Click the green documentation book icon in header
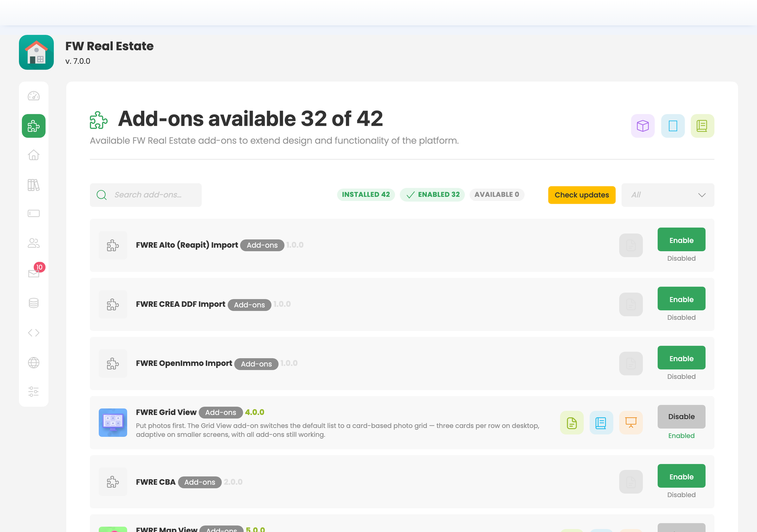The width and height of the screenshot is (757, 532). (703, 126)
